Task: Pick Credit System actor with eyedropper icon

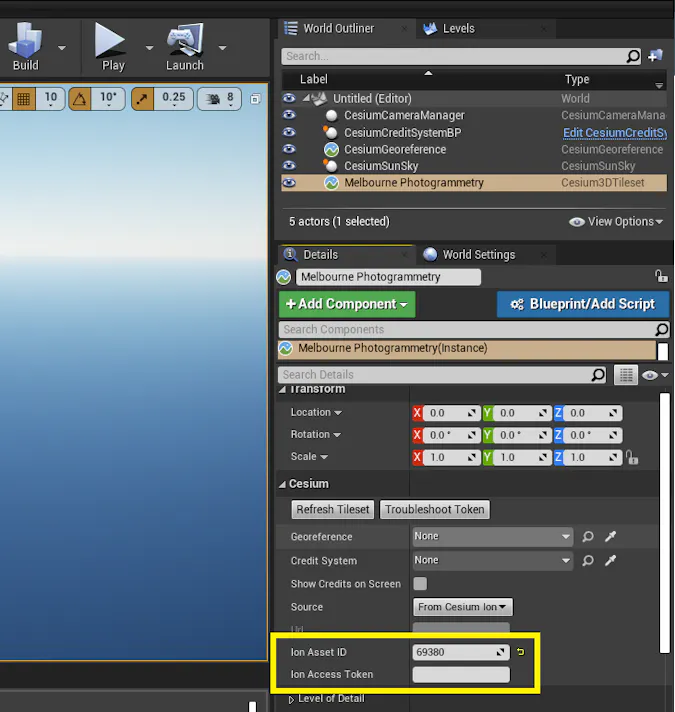Action: (611, 561)
